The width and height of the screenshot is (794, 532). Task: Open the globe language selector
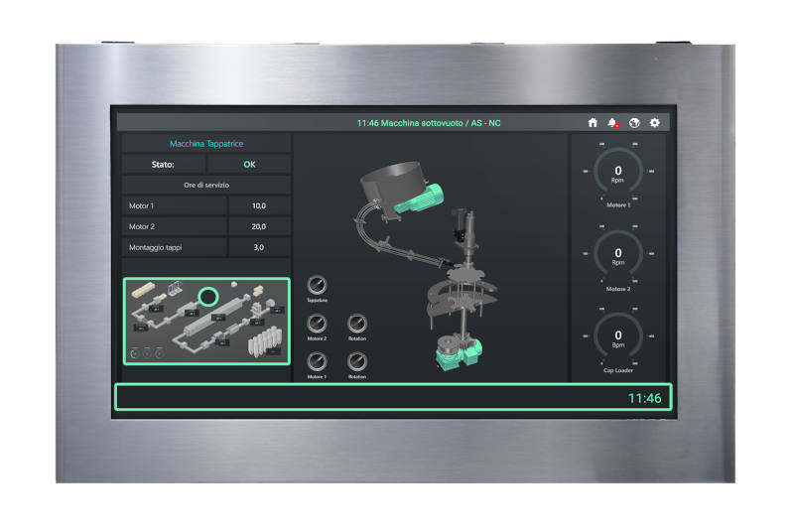634,123
